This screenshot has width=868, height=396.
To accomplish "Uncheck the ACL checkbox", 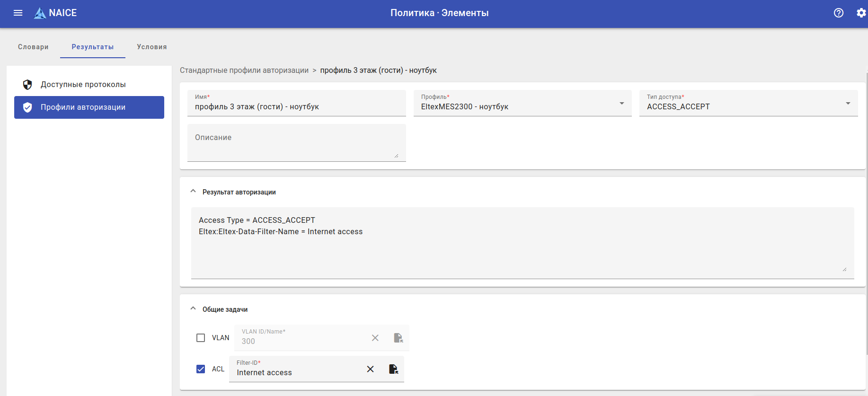I will [201, 369].
